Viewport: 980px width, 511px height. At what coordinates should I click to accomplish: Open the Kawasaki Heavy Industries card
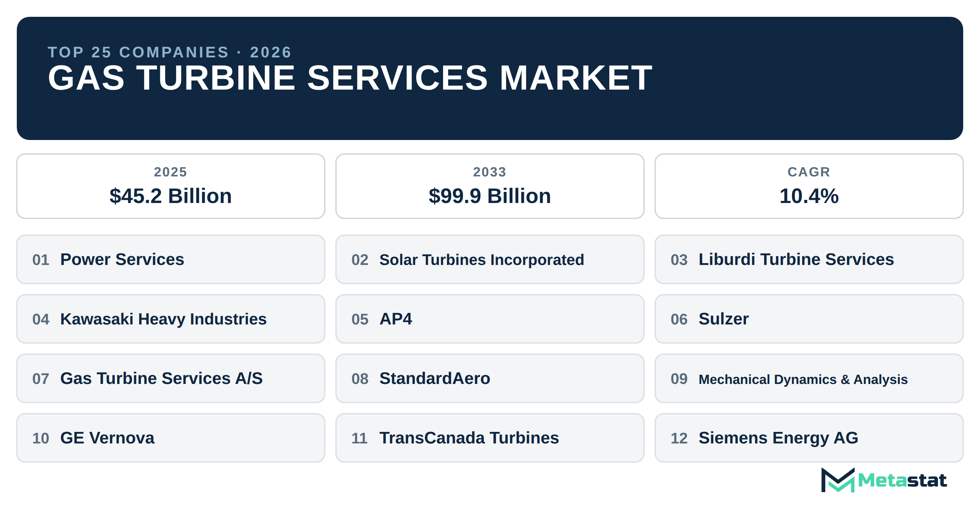[171, 319]
